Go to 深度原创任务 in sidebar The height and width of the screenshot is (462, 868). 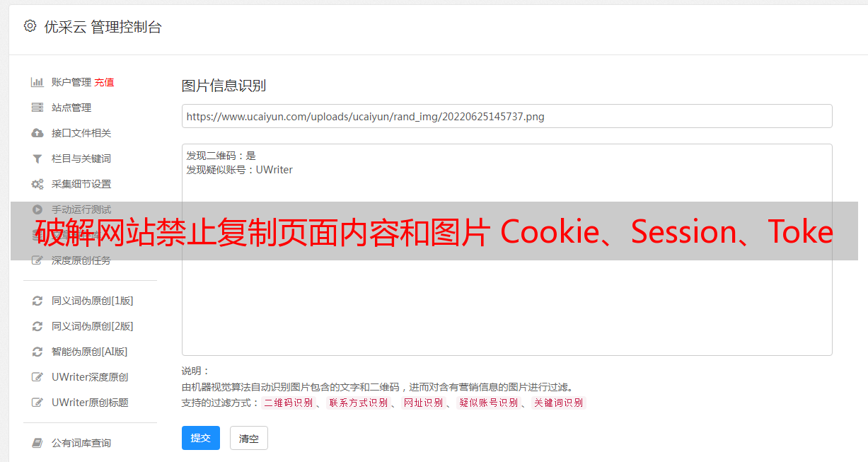[x=81, y=260]
